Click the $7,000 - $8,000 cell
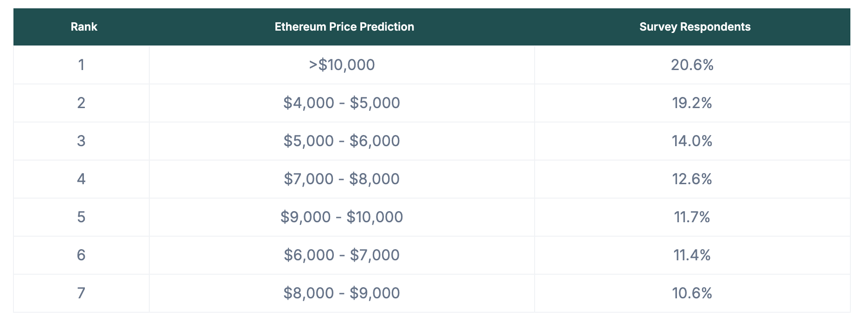The height and width of the screenshot is (322, 868). (x=342, y=179)
